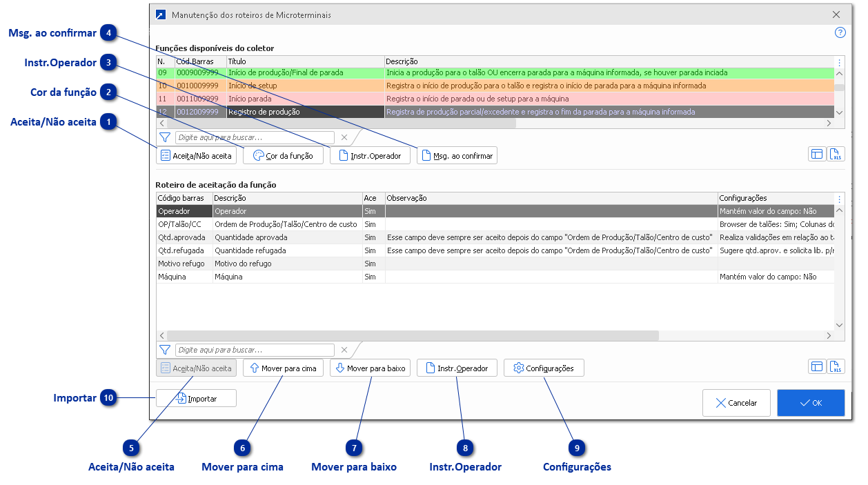Select the Início de setup row
The image size is (868, 485).
304,86
